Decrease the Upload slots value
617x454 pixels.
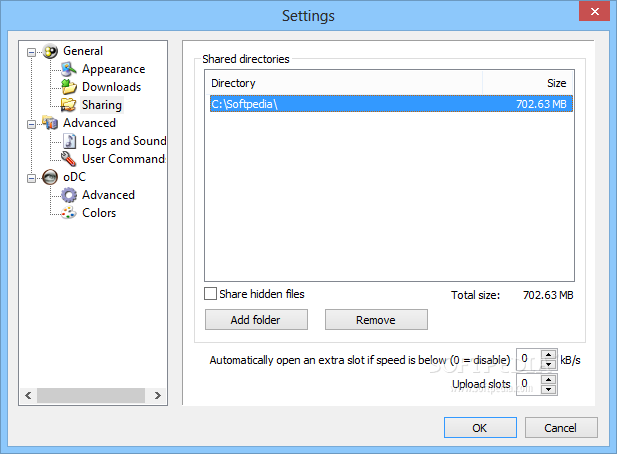pyautogui.click(x=549, y=389)
